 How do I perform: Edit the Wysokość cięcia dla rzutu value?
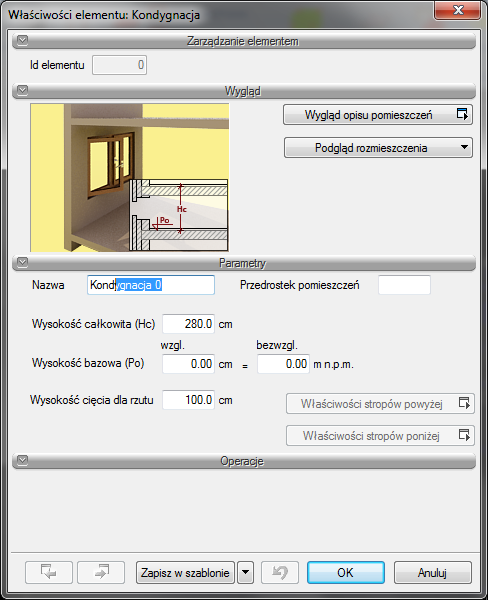click(x=188, y=400)
